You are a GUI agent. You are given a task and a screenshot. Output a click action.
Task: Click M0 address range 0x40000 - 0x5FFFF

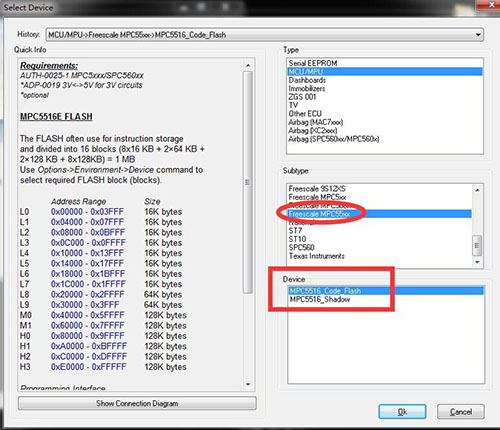pos(88,315)
